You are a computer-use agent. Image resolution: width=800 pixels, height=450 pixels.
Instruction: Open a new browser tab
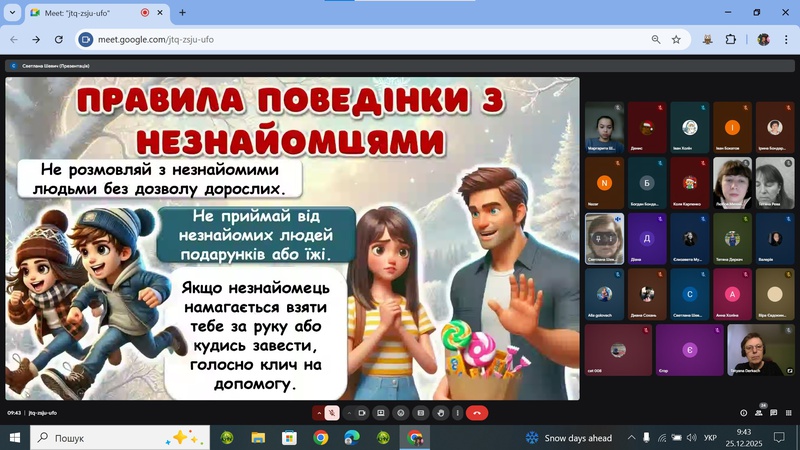[x=182, y=13]
